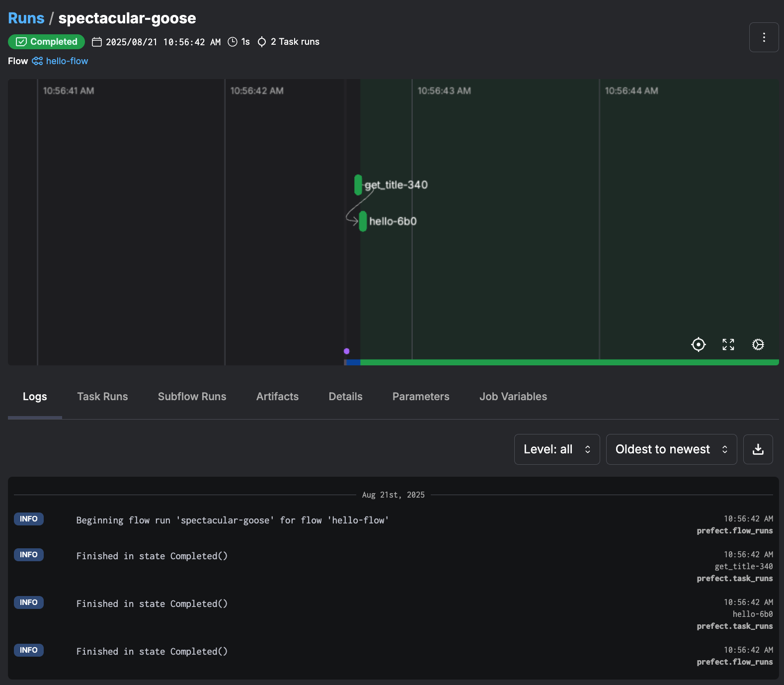Open timeline graph settings gear
This screenshot has width=784, height=685.
tap(758, 344)
